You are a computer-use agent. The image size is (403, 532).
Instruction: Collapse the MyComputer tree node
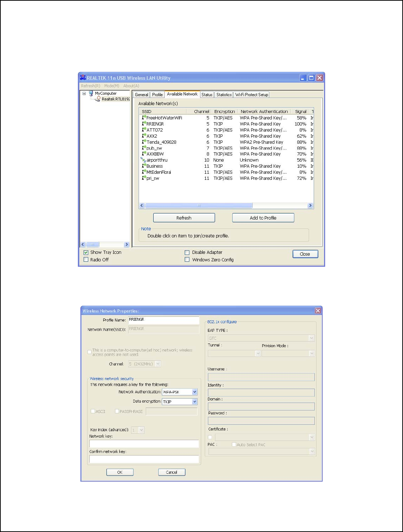[84, 93]
